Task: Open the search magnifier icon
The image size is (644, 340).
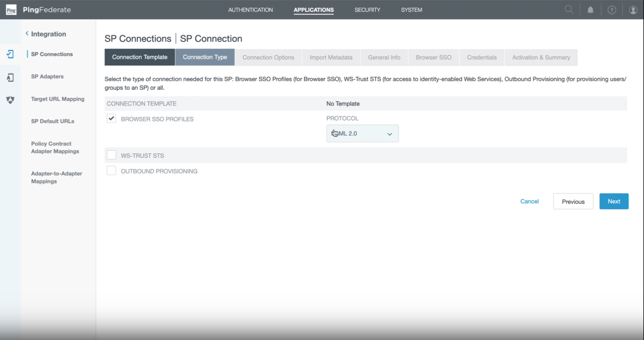Action: click(569, 10)
